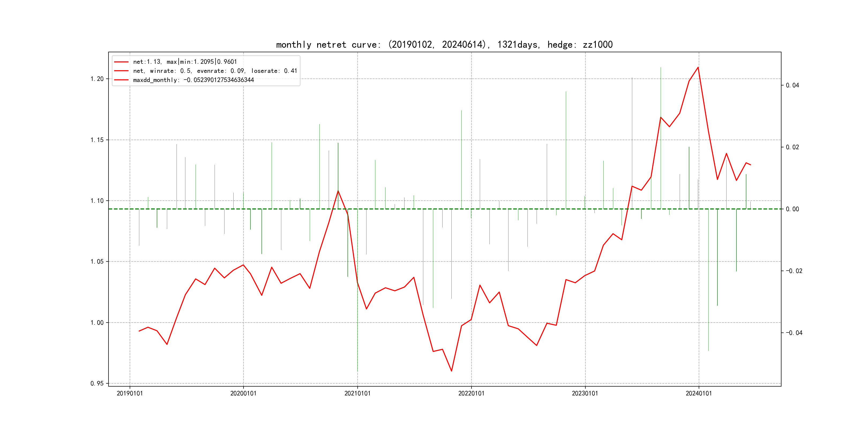Click the legend entry starting 'net:1.13'
Image resolution: width=868 pixels, height=434 pixels.
coord(185,62)
